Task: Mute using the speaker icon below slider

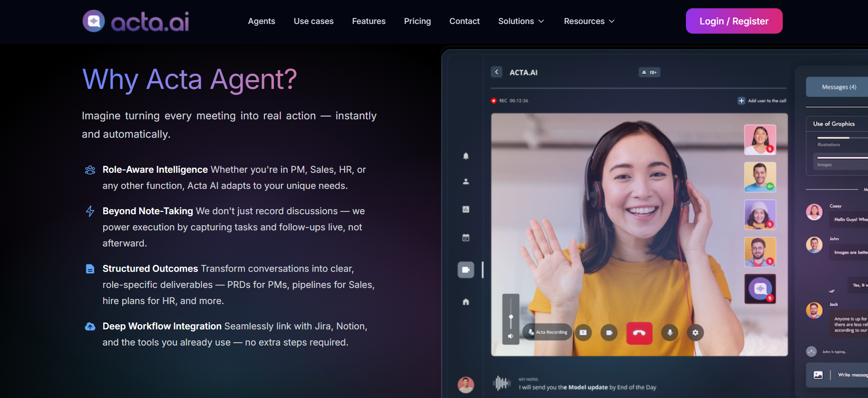Action: click(x=511, y=336)
